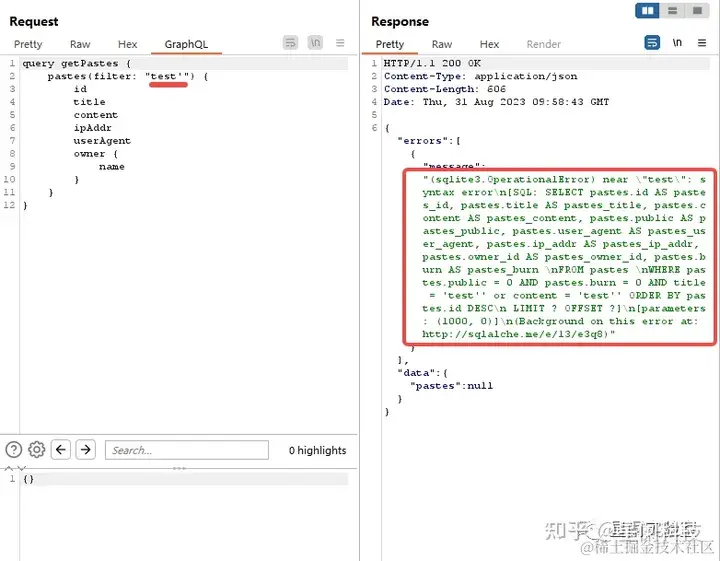The width and height of the screenshot is (720, 561).
Task: Open Response panel hamburger menu
Action: (702, 43)
